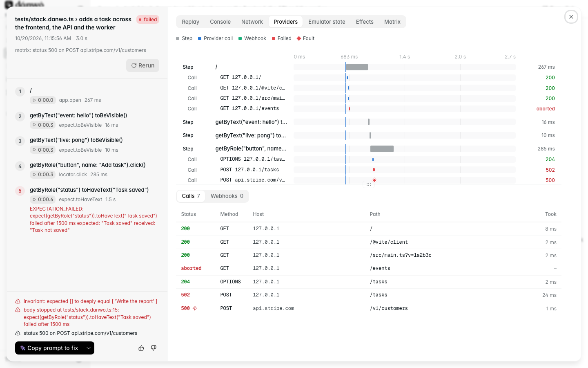The height and width of the screenshot is (368, 588).
Task: Select table row /src/main.ts?v=1a2b3c
Action: tap(369, 255)
